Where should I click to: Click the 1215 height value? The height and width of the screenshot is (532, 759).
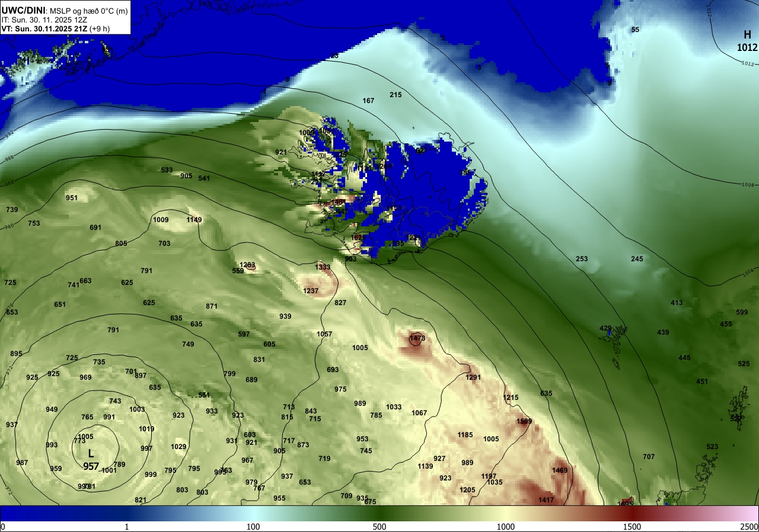pyautogui.click(x=511, y=398)
